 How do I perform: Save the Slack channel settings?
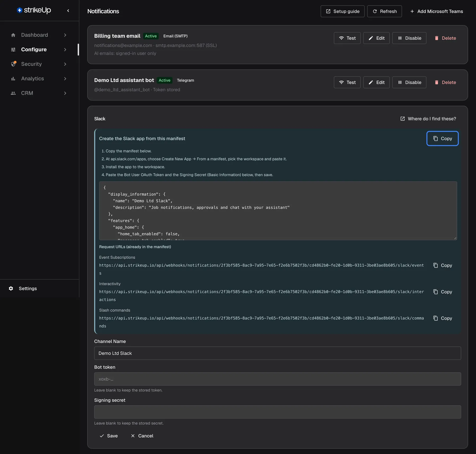click(108, 436)
